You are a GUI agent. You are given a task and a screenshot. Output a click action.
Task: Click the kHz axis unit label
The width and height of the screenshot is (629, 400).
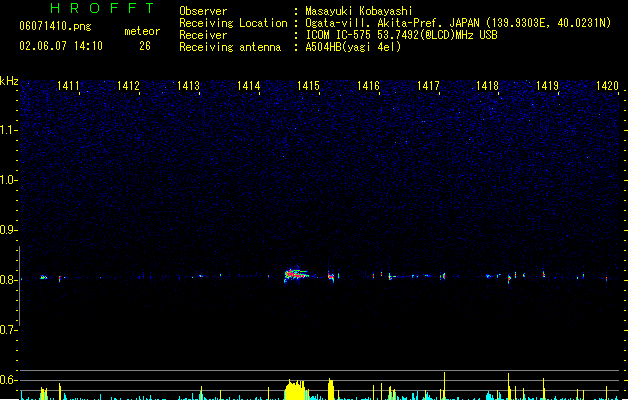coord(9,81)
